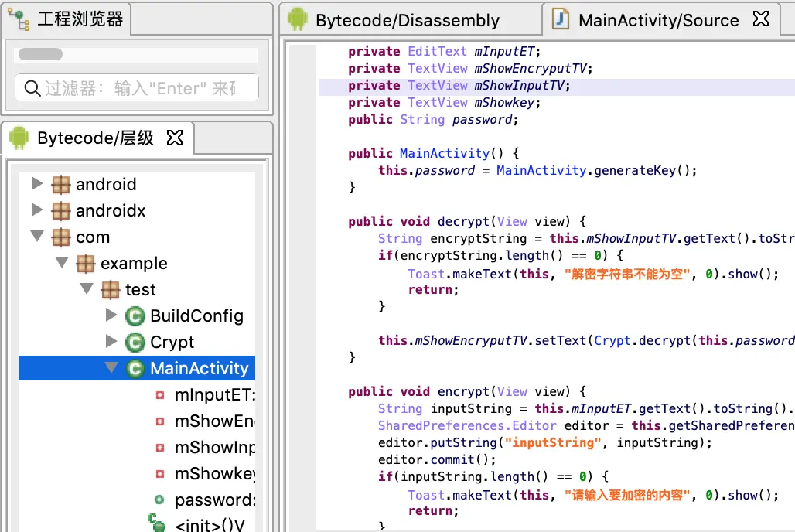Screen dimensions: 795x532
Task: Collapse the test package node
Action: coord(87,289)
